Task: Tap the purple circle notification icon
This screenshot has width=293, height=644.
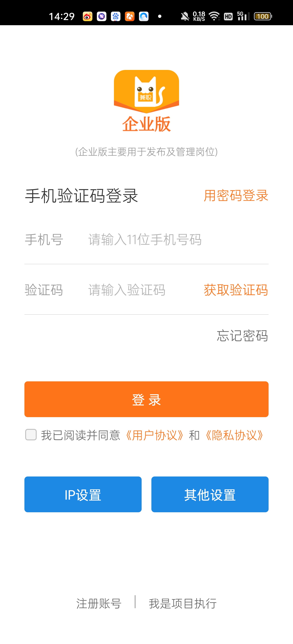Action: tap(102, 16)
